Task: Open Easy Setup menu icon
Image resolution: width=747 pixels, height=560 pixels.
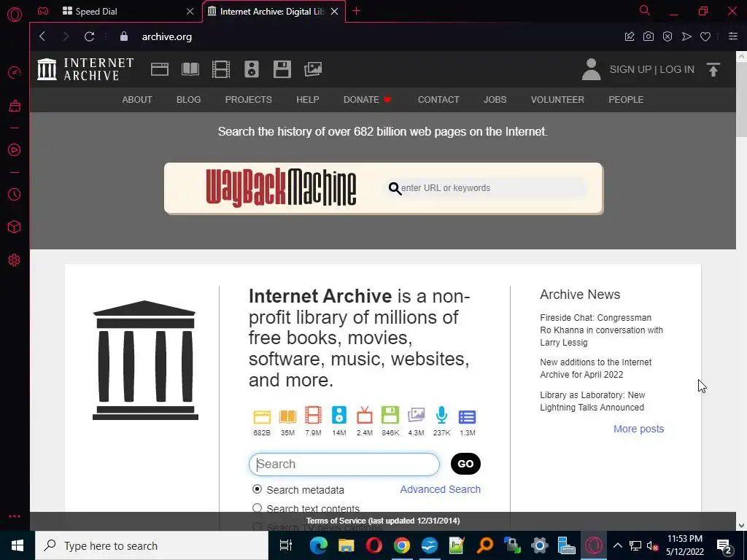Action: coord(732,36)
